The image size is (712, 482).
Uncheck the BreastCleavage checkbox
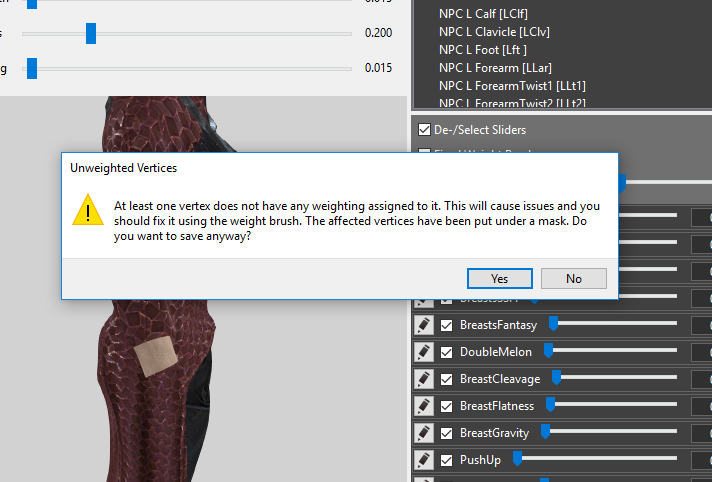pos(446,379)
